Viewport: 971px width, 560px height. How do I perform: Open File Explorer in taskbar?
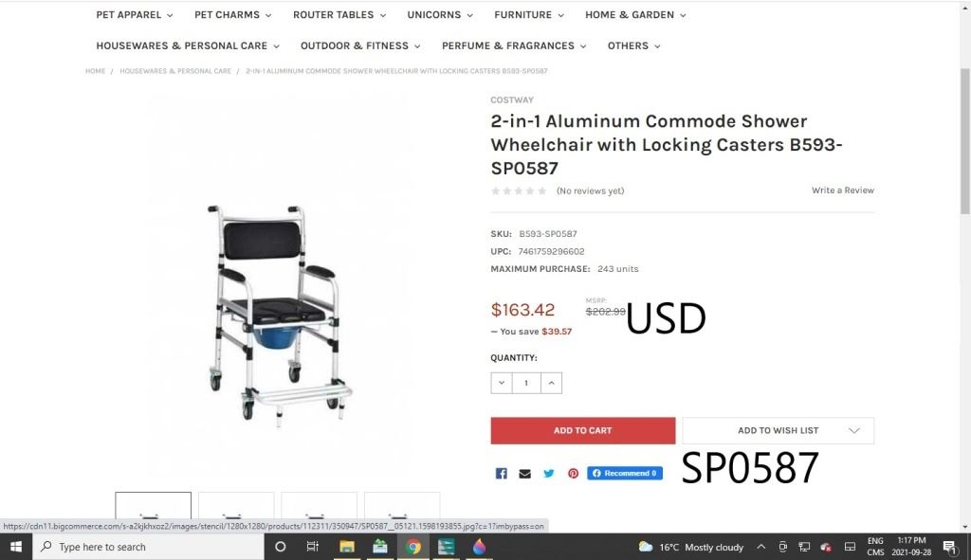(347, 547)
